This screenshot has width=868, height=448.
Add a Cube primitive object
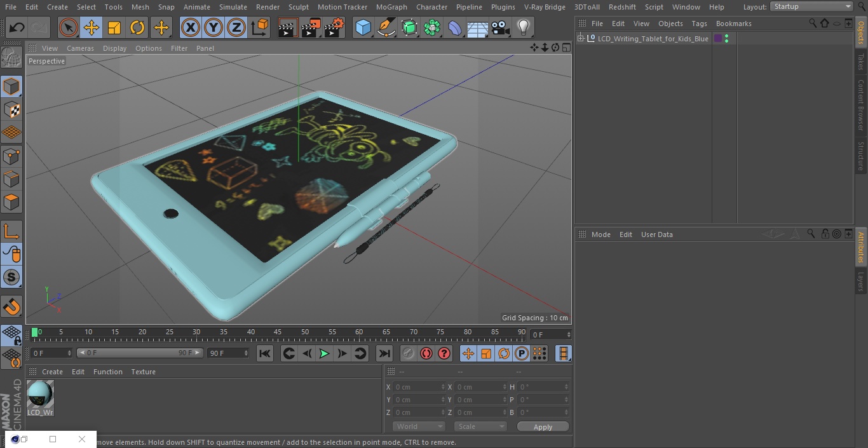point(363,27)
